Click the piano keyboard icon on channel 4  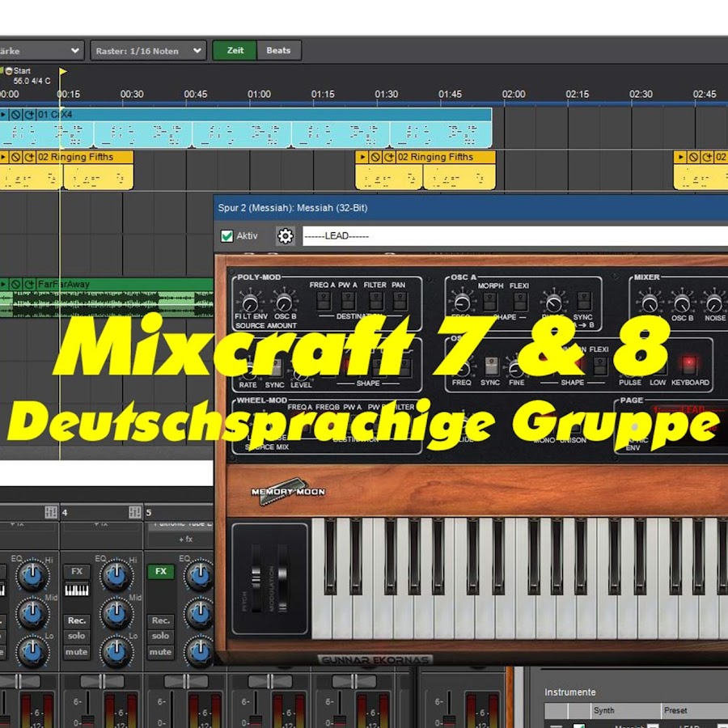click(77, 590)
